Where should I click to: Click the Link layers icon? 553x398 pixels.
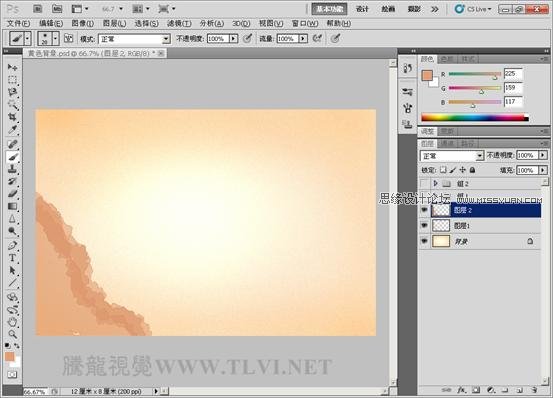tap(446, 390)
